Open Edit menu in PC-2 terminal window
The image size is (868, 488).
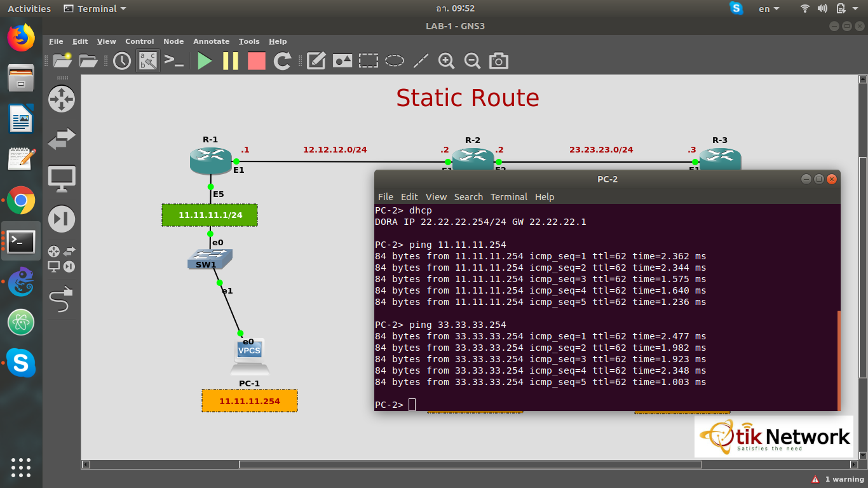coord(409,197)
